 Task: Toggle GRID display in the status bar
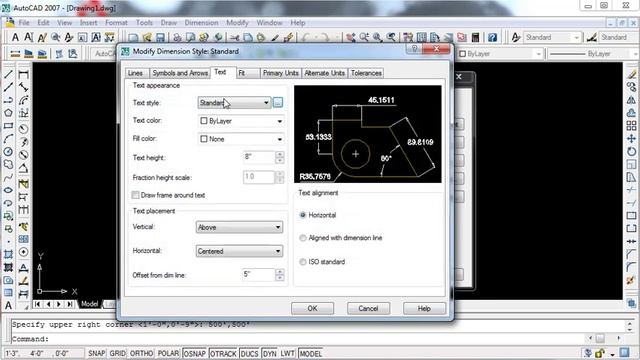118,353
